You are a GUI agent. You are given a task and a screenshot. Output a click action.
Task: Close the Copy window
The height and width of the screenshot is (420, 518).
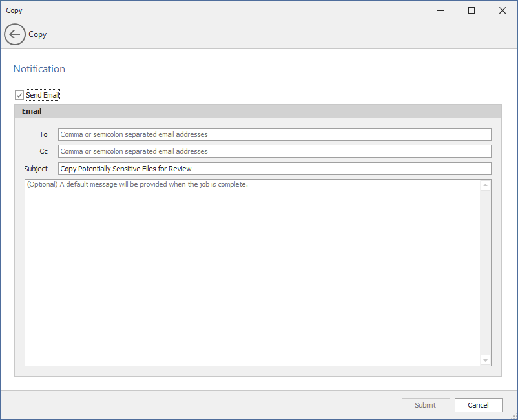(x=502, y=10)
